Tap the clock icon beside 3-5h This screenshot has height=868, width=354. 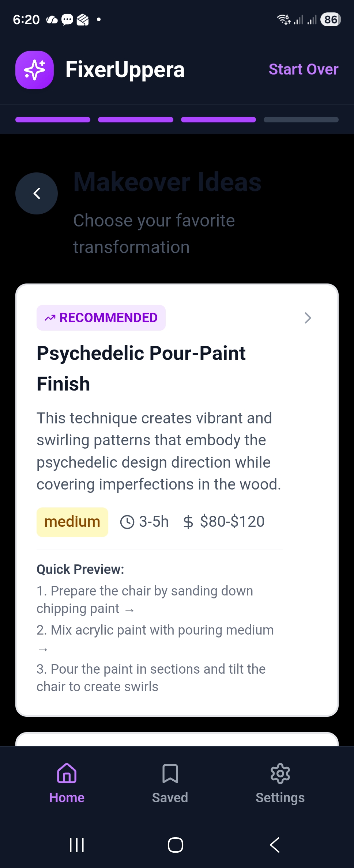point(127,522)
